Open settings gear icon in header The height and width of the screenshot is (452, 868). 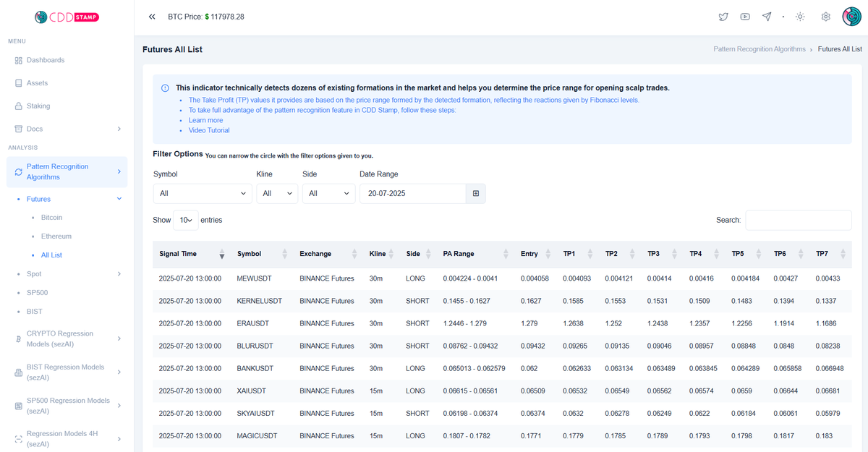(825, 17)
